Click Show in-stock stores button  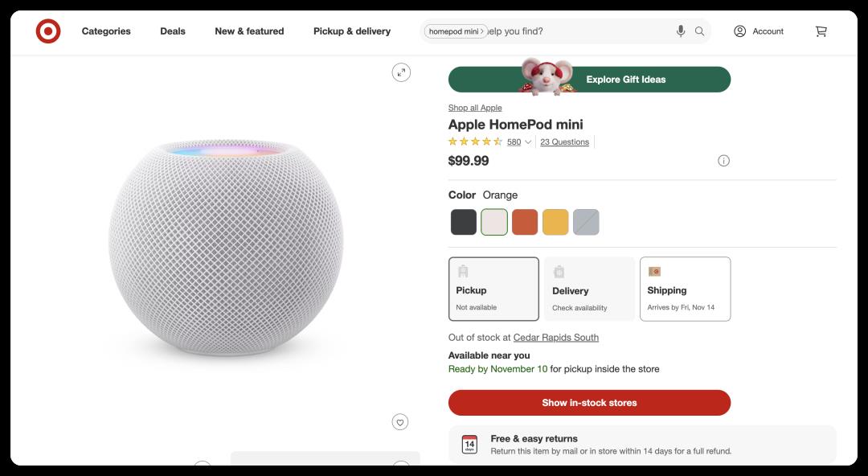(x=590, y=403)
